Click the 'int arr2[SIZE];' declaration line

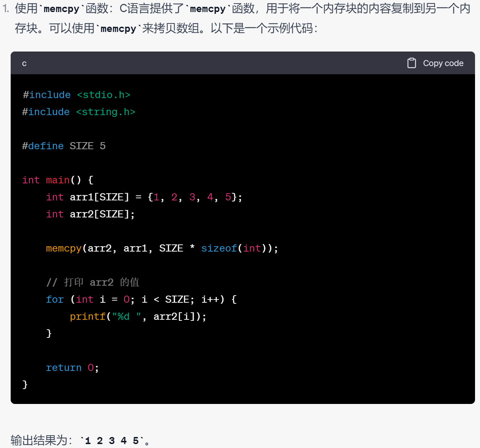point(91,214)
